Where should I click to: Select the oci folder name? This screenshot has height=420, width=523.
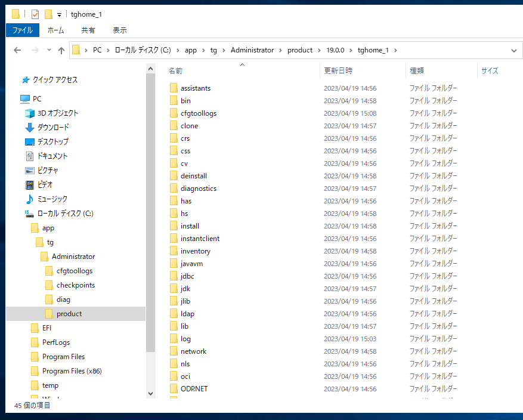click(185, 376)
